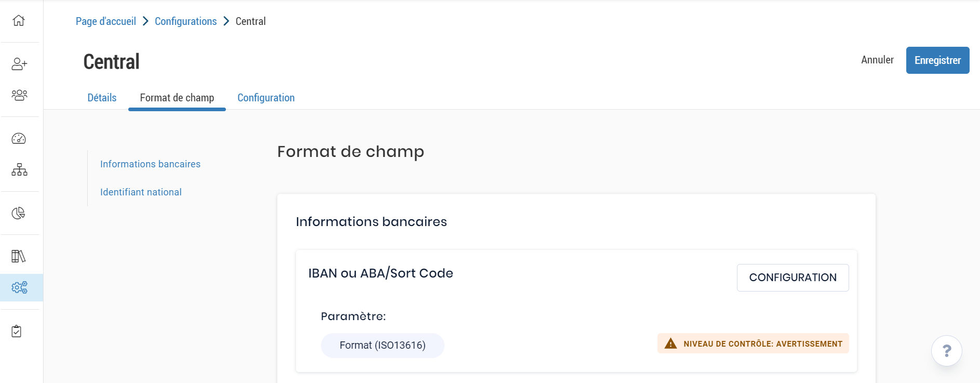This screenshot has width=980, height=383.
Task: Jump to Identifiant national section
Action: tap(141, 192)
